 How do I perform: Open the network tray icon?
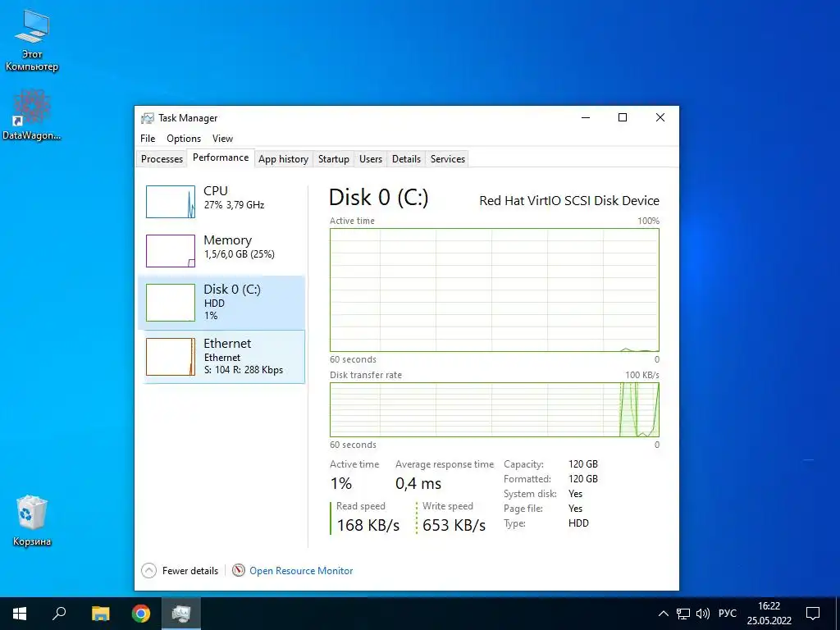pyautogui.click(x=683, y=614)
